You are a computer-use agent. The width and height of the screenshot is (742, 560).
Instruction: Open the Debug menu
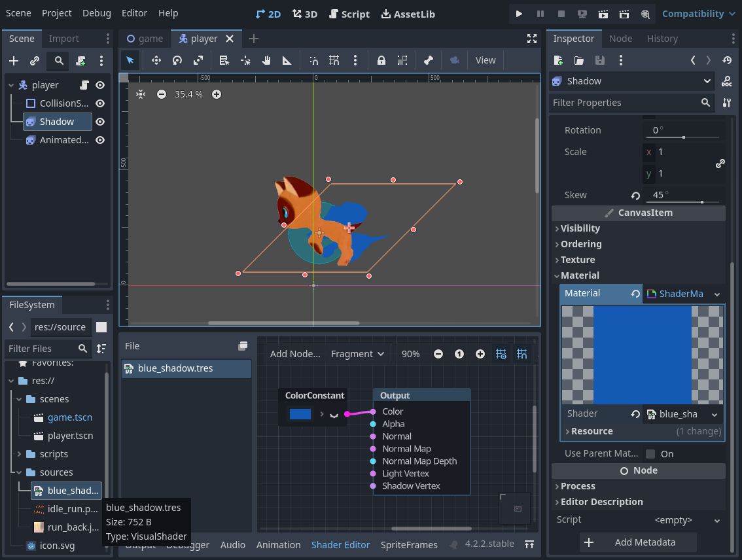tap(97, 13)
